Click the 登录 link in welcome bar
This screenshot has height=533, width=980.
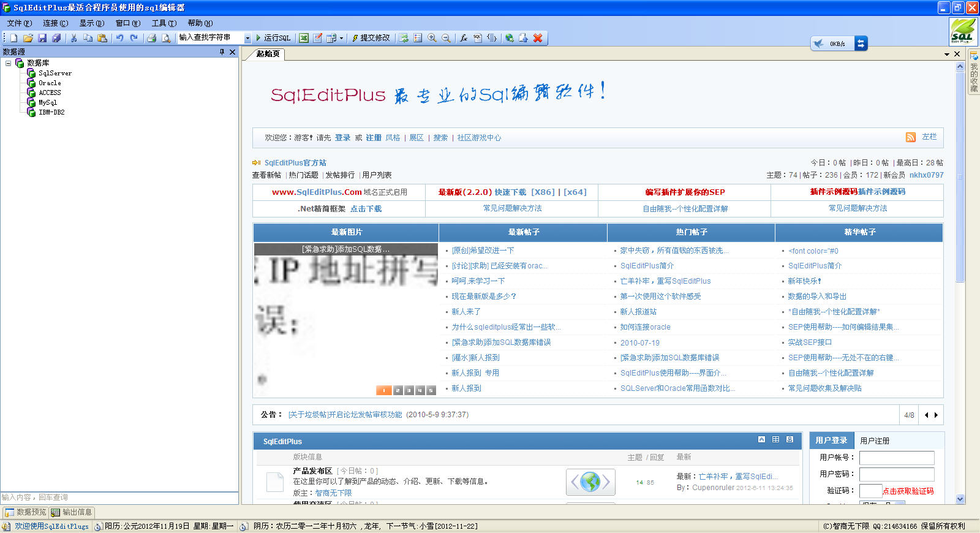pyautogui.click(x=342, y=138)
